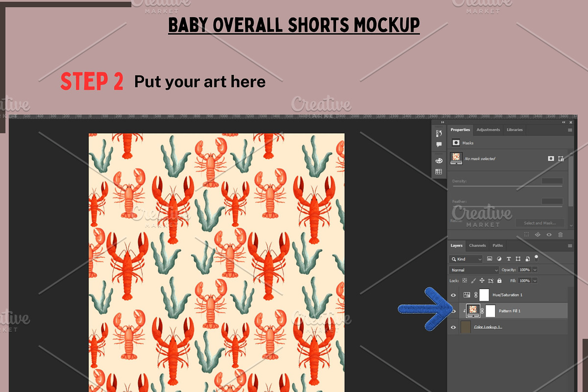588x392 pixels.
Task: Click the Properties panel vertical scrollbar
Action: tap(571, 181)
